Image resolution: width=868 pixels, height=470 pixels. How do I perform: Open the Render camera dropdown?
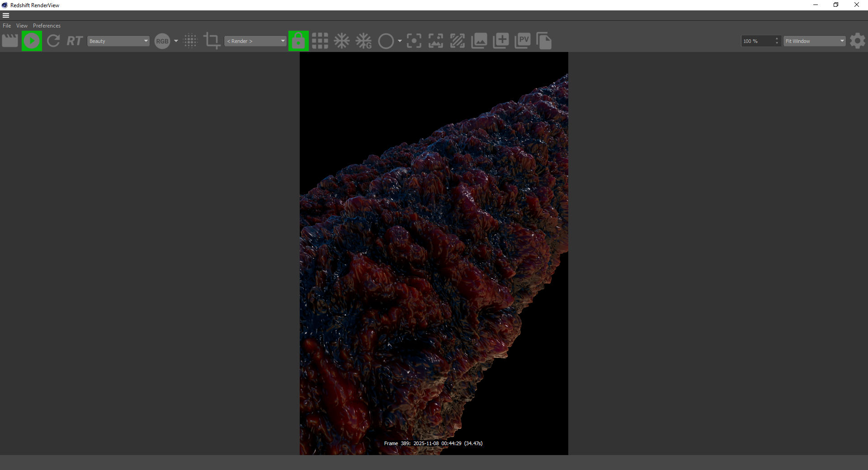[x=255, y=41]
